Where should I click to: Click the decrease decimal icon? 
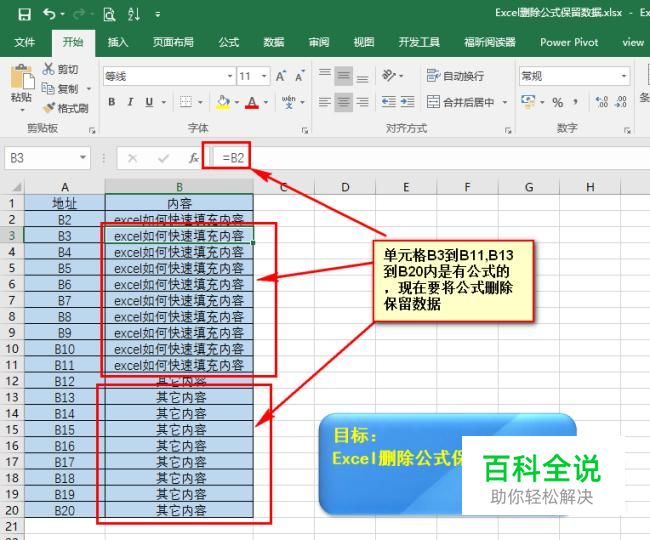tap(621, 102)
